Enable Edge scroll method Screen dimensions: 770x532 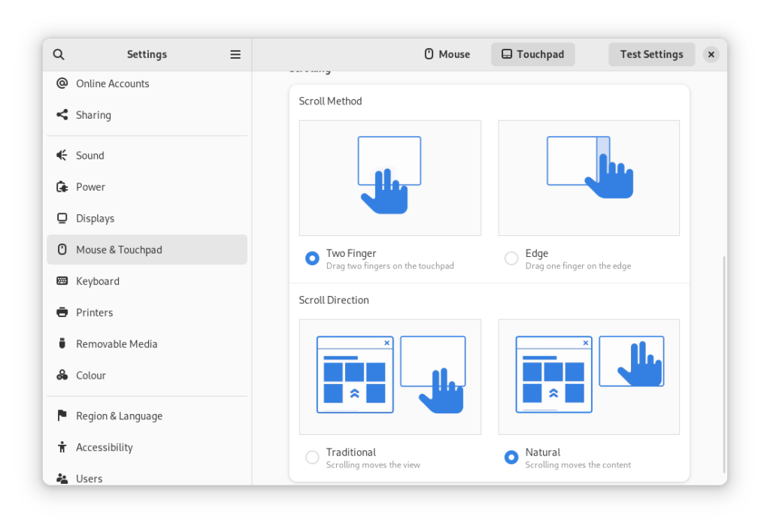tap(511, 258)
